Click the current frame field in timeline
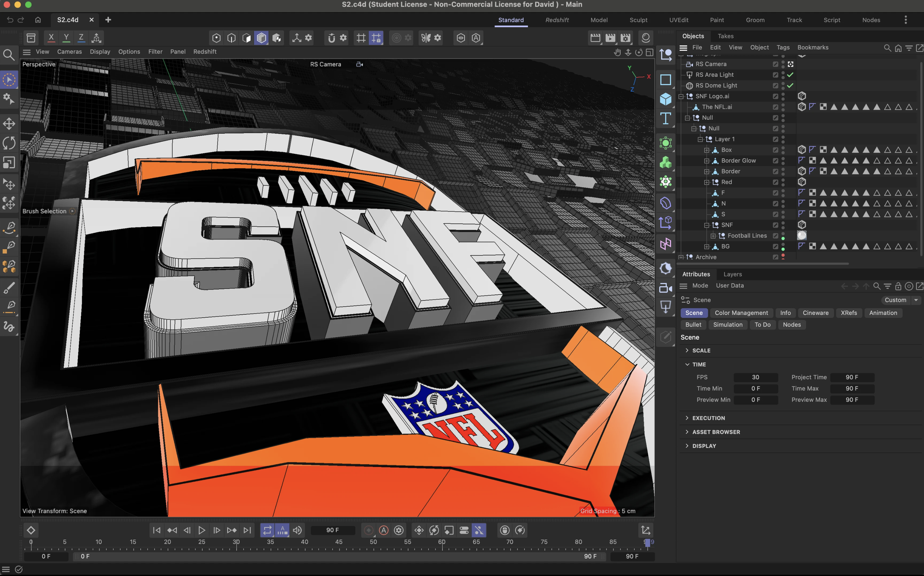The image size is (924, 576). pos(333,530)
